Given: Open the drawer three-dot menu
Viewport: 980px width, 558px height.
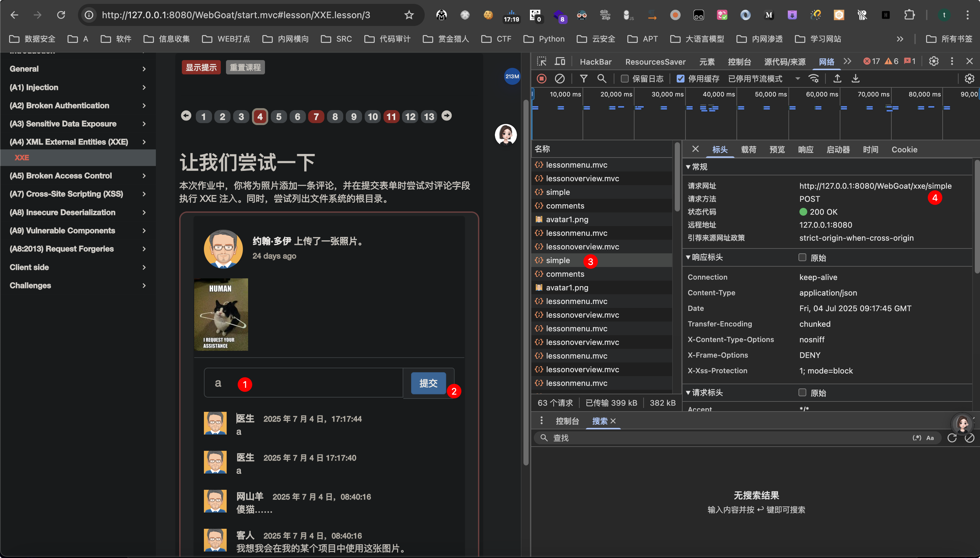Looking at the screenshot, I should [541, 420].
